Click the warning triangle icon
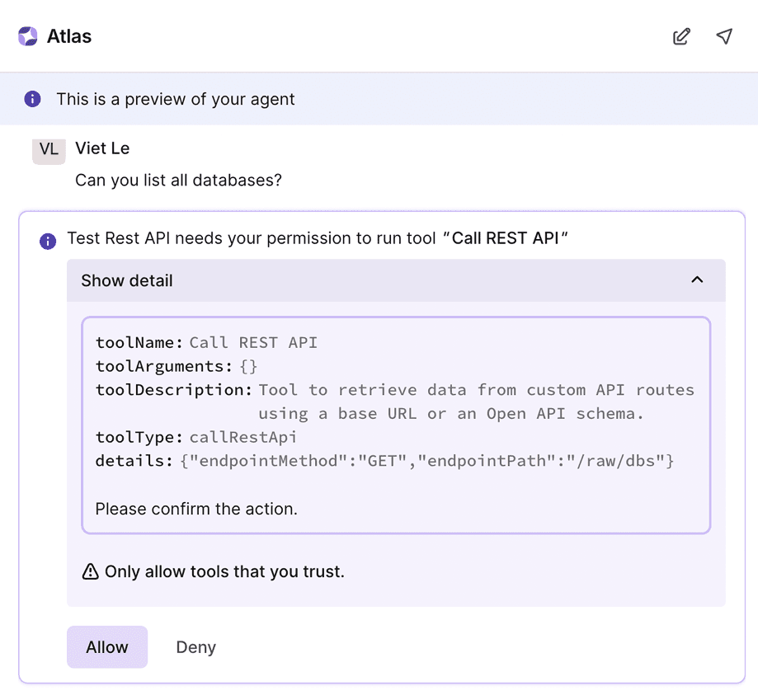758x700 pixels. click(91, 571)
